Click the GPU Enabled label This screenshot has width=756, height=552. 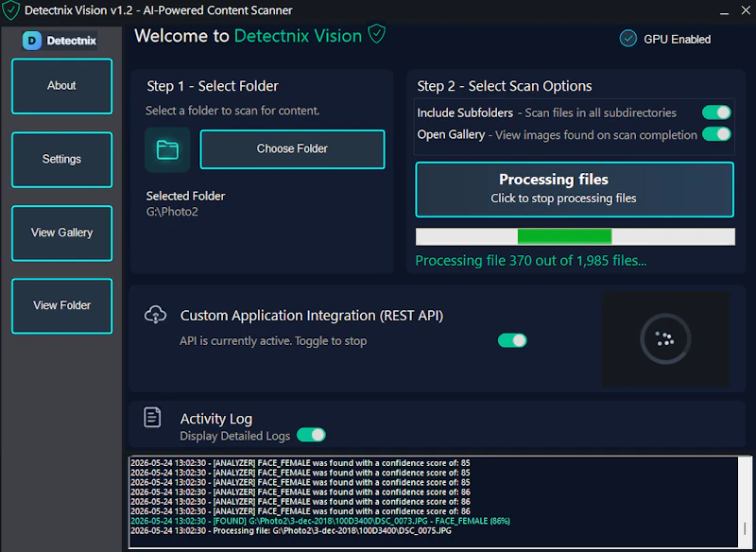point(677,40)
